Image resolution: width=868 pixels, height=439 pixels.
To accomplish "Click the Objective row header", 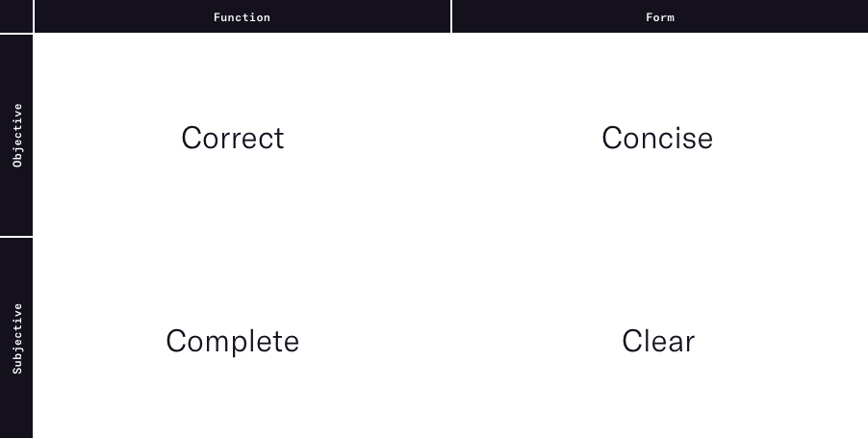I will click(x=16, y=135).
